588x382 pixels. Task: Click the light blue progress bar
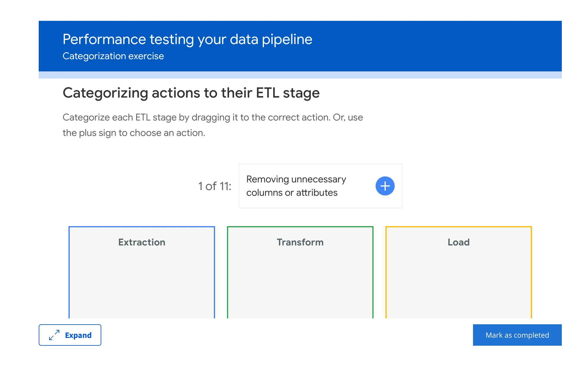point(300,75)
